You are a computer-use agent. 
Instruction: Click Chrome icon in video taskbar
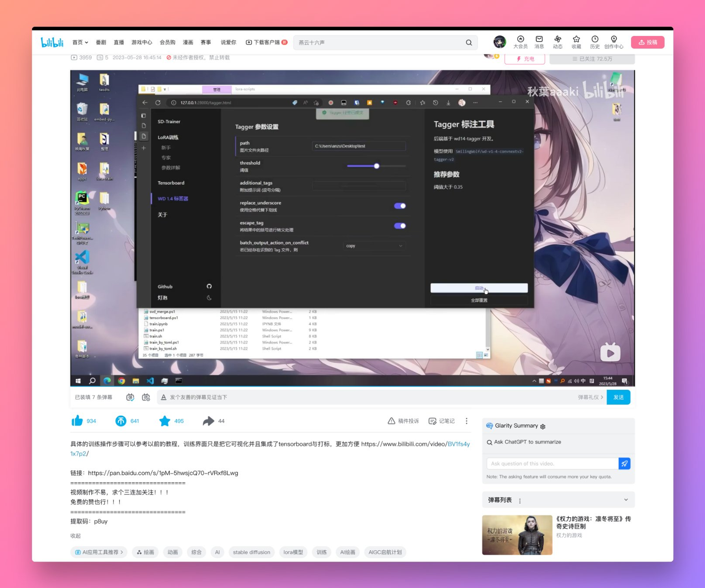click(x=121, y=381)
